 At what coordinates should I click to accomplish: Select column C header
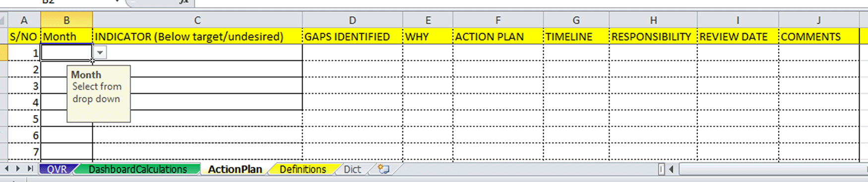[197, 20]
